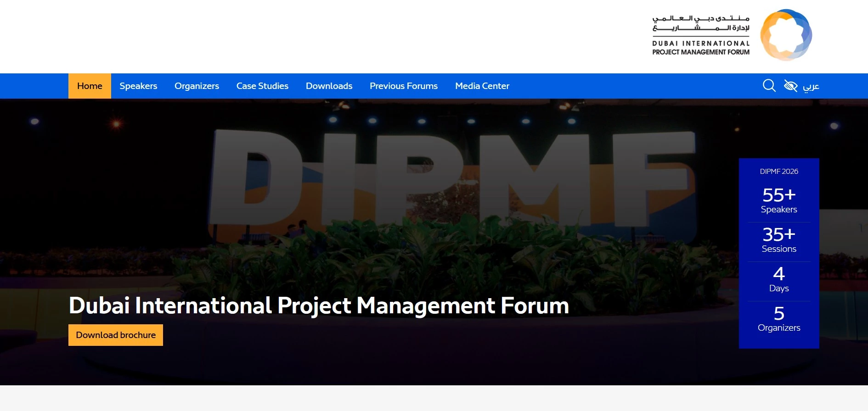This screenshot has width=868, height=411.
Task: Go to the Organizers page
Action: click(197, 86)
